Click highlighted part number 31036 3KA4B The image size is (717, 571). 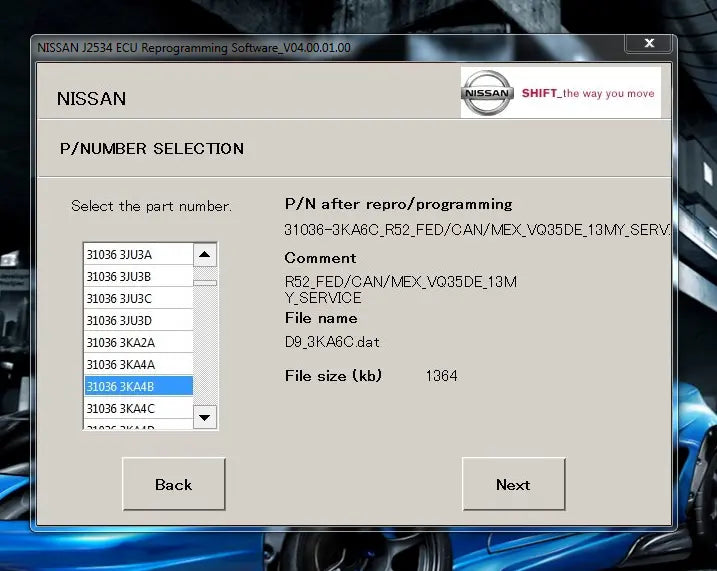pos(138,387)
